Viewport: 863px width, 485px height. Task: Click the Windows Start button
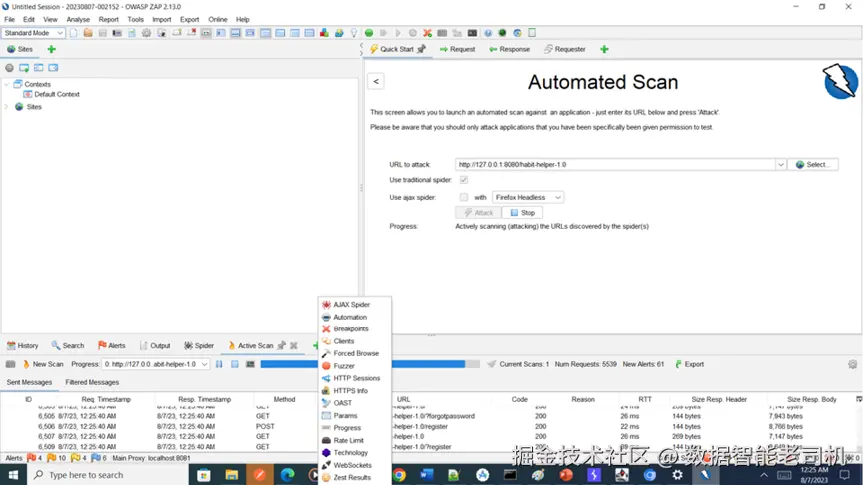(13, 475)
